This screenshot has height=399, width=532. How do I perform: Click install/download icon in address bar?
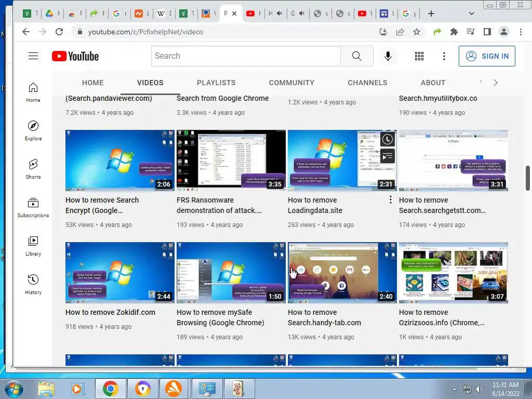point(383,32)
